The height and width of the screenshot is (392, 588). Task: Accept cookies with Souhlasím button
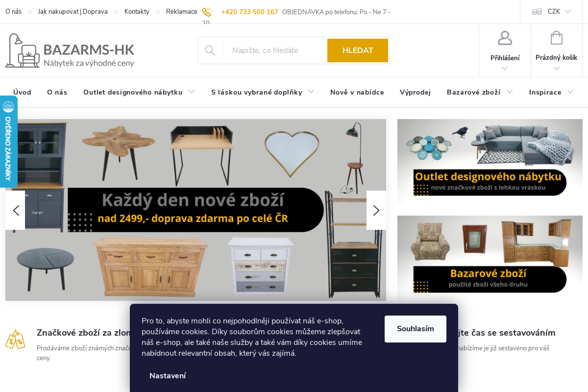416,329
